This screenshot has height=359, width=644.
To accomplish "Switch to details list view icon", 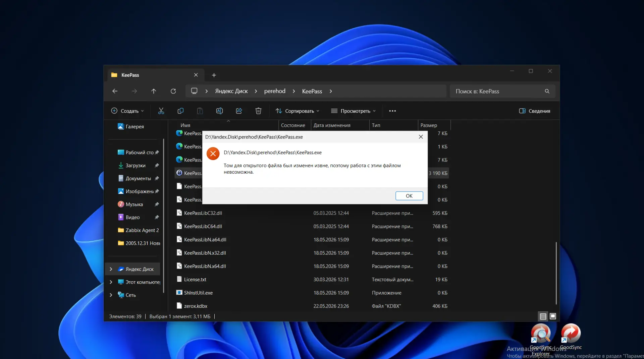I will [x=543, y=316].
